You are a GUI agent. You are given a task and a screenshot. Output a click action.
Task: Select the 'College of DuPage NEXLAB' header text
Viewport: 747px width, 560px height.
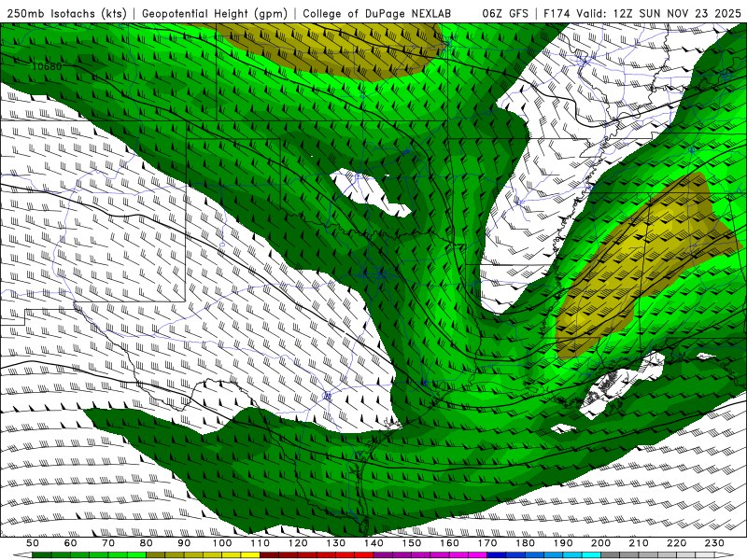click(x=377, y=13)
